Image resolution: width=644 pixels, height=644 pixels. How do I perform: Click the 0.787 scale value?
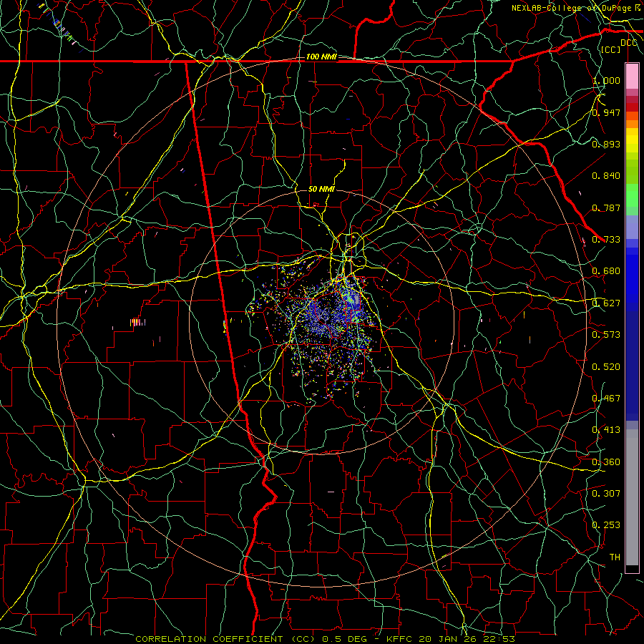click(x=606, y=208)
